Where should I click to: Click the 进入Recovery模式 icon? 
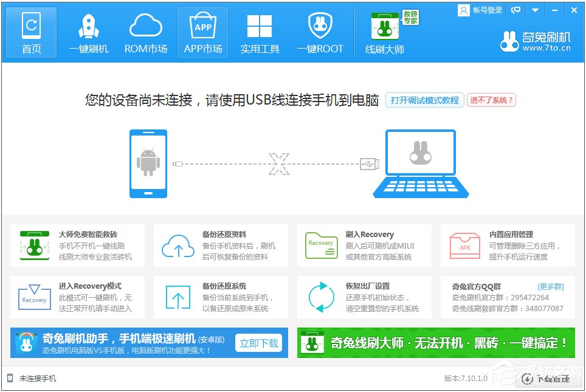coord(35,297)
